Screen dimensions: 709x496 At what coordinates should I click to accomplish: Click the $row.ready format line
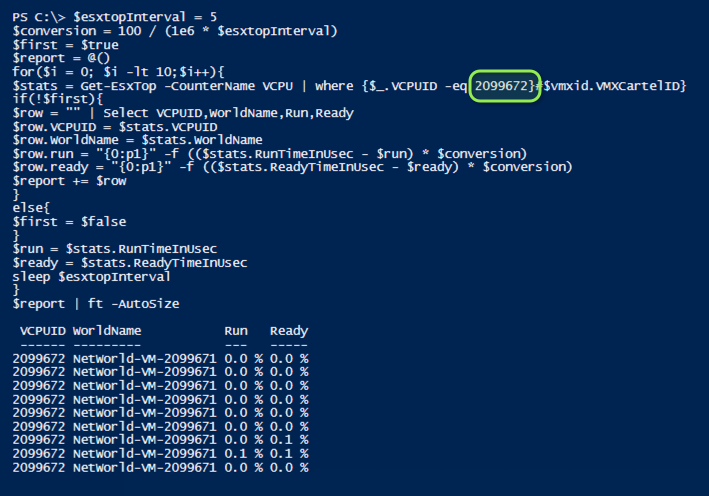292,167
